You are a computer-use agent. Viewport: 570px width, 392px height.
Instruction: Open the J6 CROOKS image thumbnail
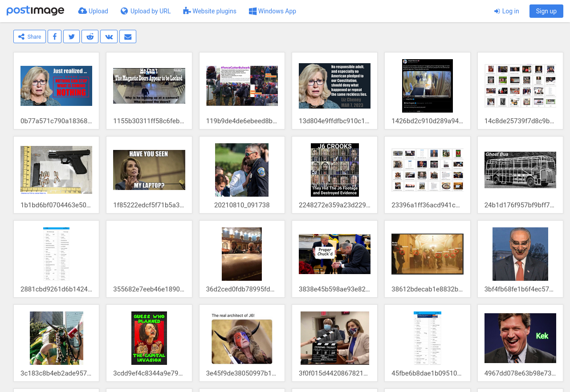coord(334,170)
